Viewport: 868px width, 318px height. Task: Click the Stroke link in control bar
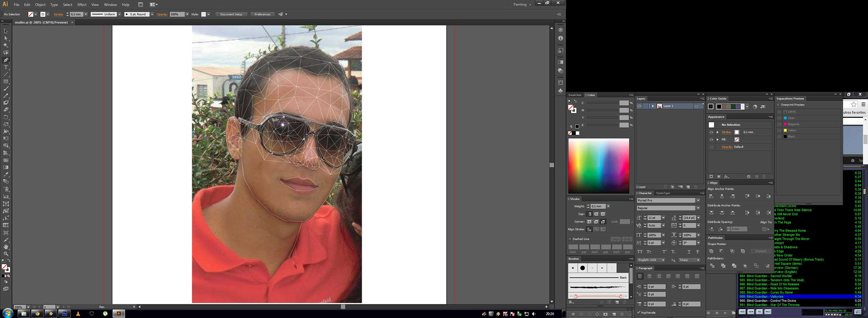(58, 14)
